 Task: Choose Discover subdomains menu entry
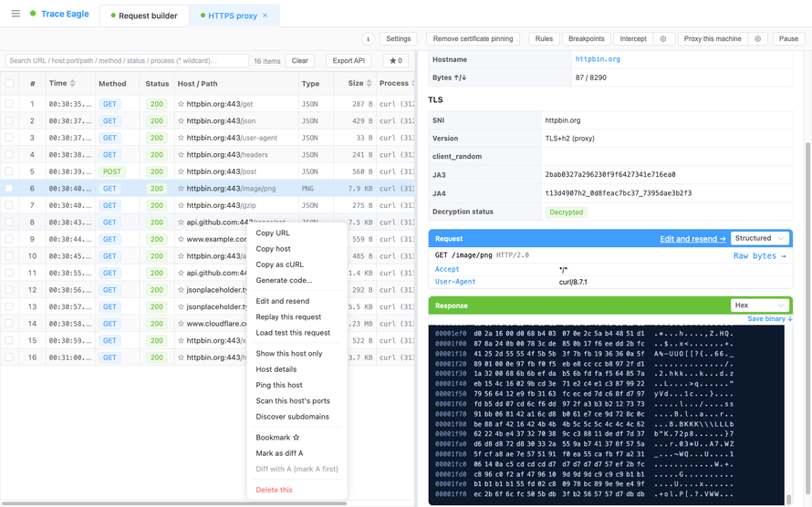[297, 417]
